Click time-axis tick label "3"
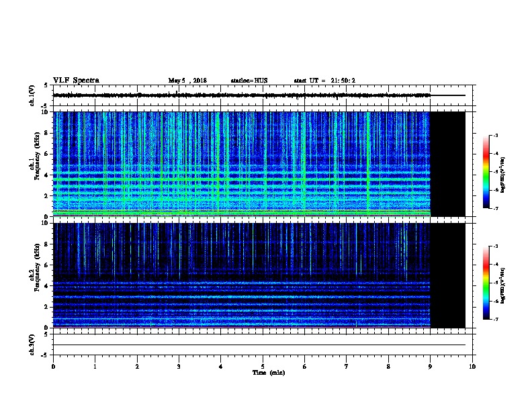This screenshot has width=532, height=411. [179, 366]
